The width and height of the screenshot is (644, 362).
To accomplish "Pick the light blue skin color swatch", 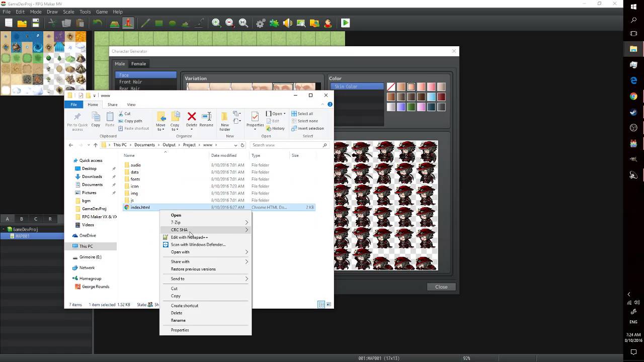I will [431, 97].
